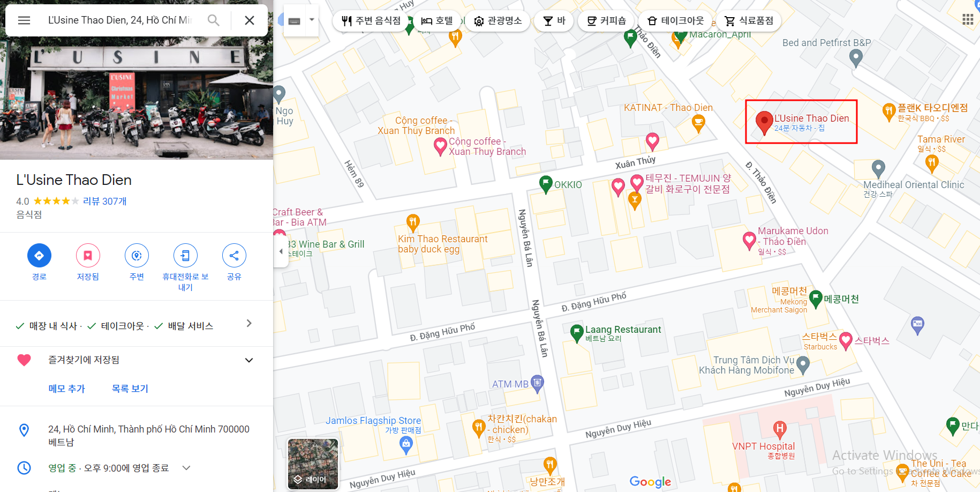This screenshot has height=492, width=980.
Task: Expand the 즐겨찾기에 저장됨 dropdown arrow
Action: click(249, 360)
